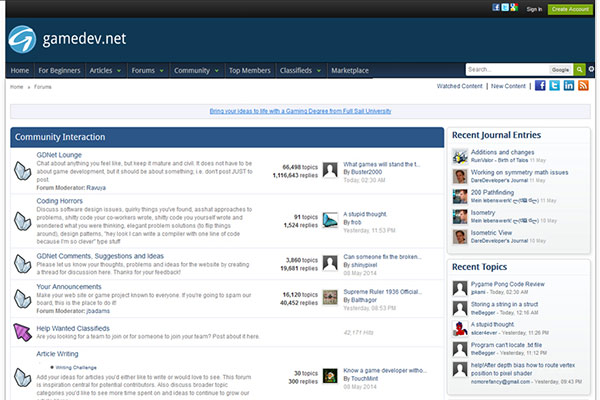Image resolution: width=600 pixels, height=400 pixels.
Task: Open the Twitter feed icon below search
Action: (x=554, y=85)
